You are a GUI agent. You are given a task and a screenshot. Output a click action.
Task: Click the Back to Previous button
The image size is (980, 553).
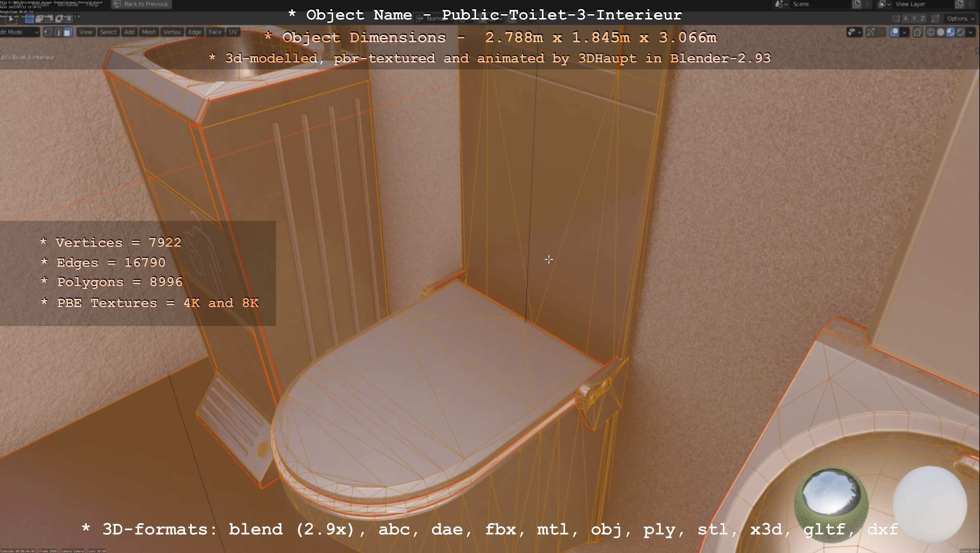141,4
